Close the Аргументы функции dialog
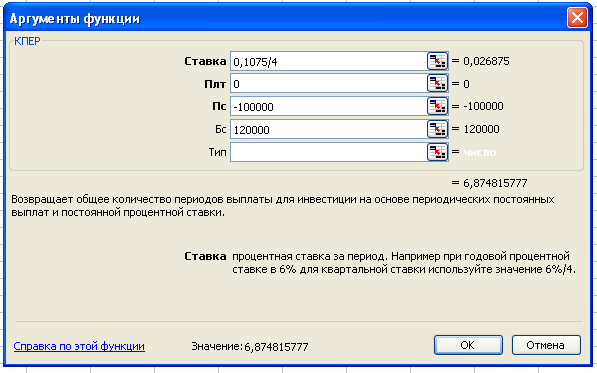 pos(577,18)
